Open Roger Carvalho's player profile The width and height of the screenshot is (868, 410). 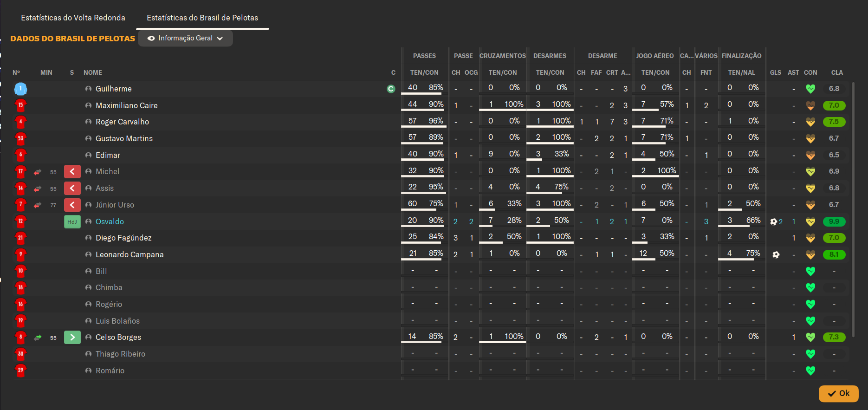click(122, 122)
